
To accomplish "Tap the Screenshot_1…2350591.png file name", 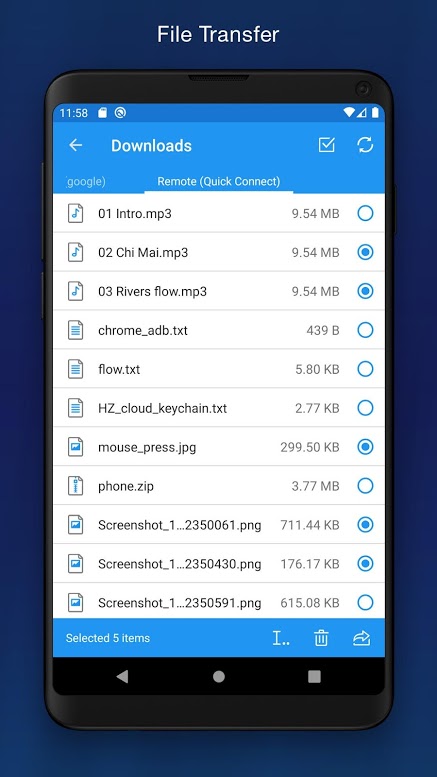I will pyautogui.click(x=179, y=603).
